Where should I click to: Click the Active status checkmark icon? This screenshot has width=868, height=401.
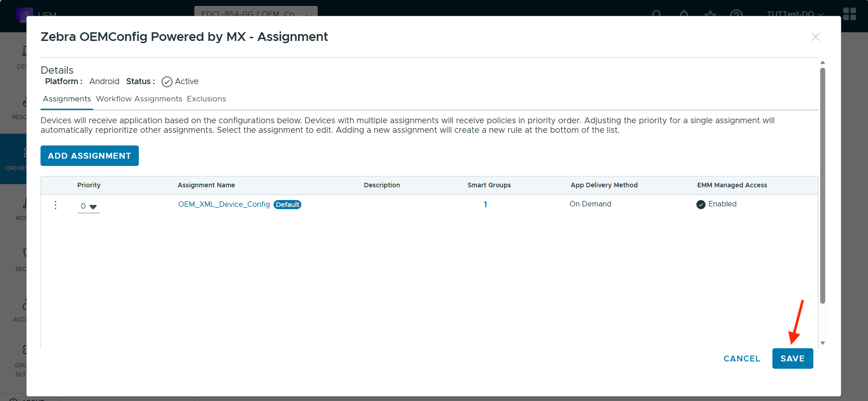pyautogui.click(x=167, y=82)
